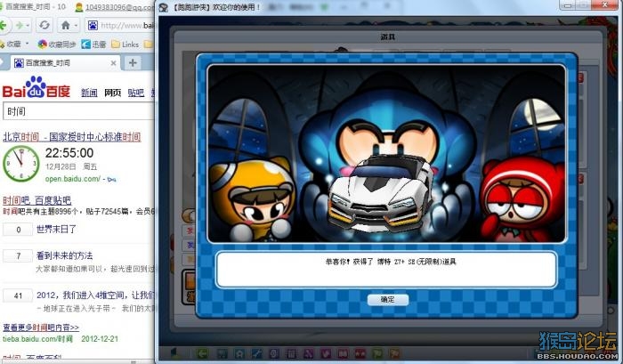Open the 北京时间 - 国家授时中心标准时间 result

(x=72, y=137)
